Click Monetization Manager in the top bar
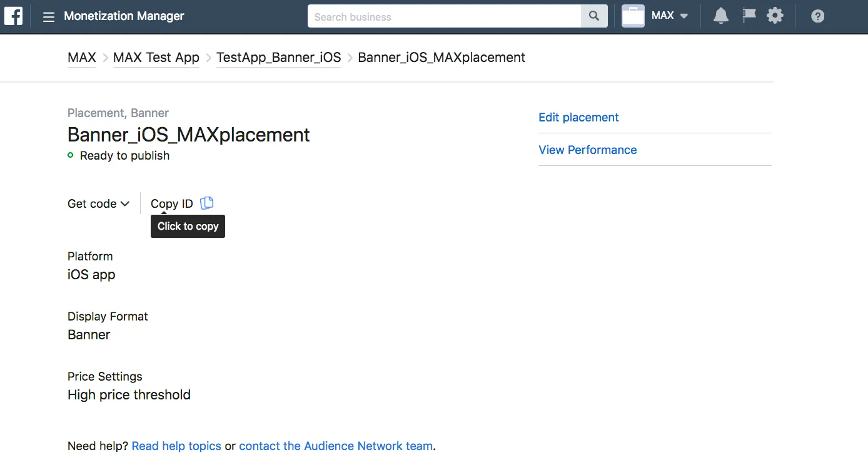The image size is (868, 462). [123, 16]
